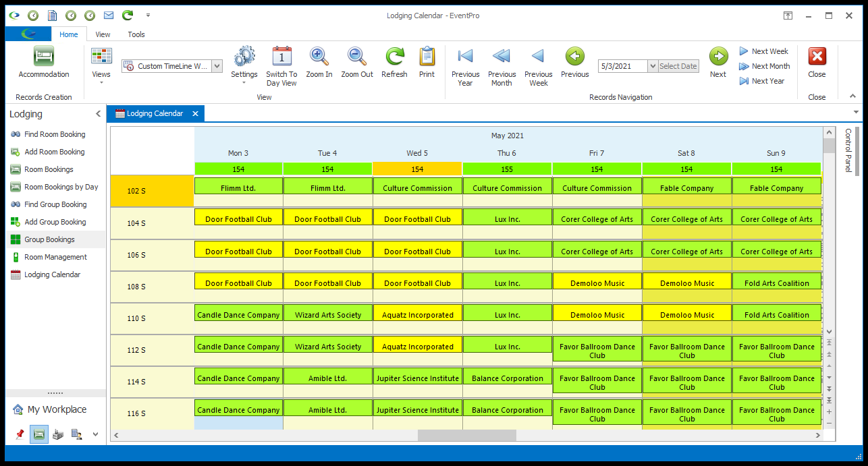Viewport: 868px width, 466px height.
Task: Select room 102 S row header
Action: tap(152, 191)
